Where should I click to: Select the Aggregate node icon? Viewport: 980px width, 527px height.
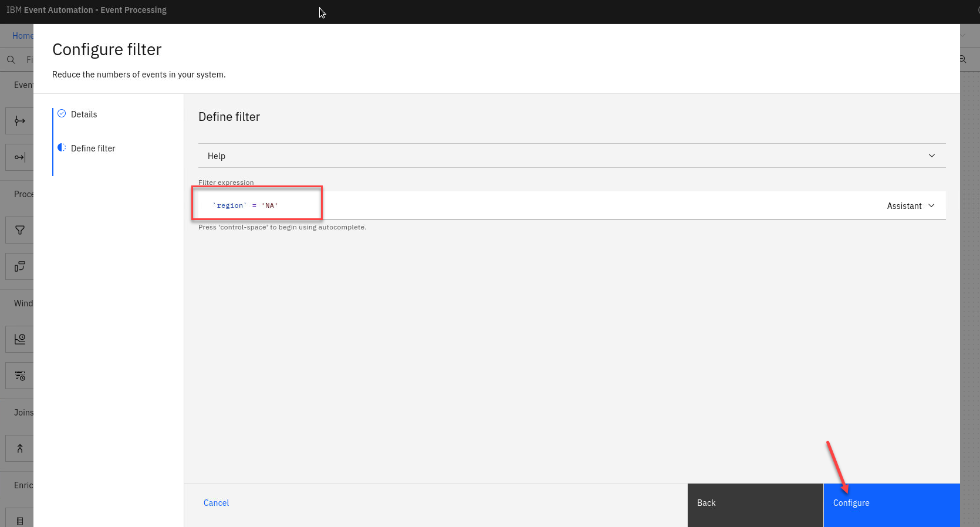pyautogui.click(x=20, y=339)
